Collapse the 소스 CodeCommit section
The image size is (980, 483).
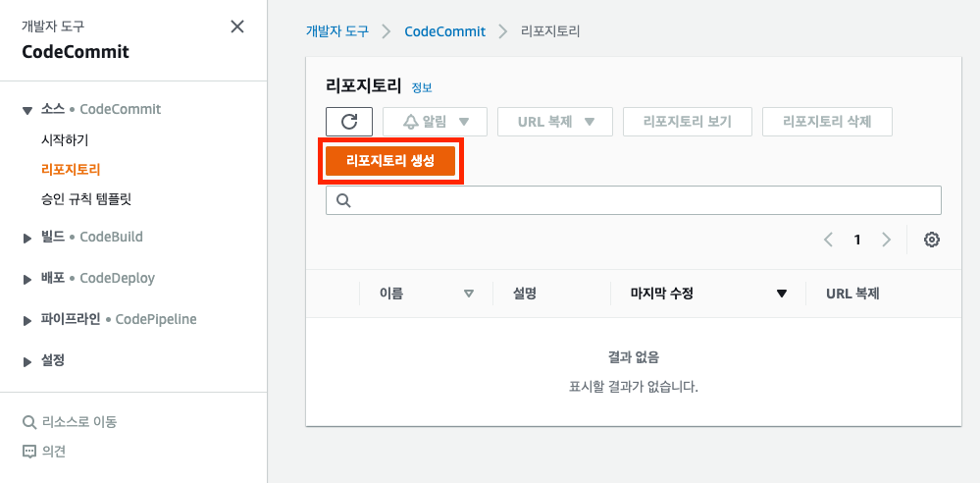click(26, 110)
